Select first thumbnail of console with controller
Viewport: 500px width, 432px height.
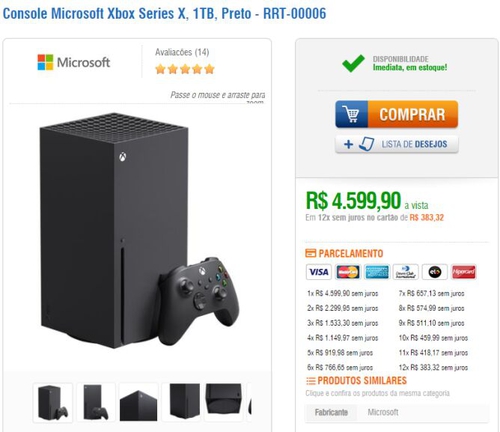point(53,403)
